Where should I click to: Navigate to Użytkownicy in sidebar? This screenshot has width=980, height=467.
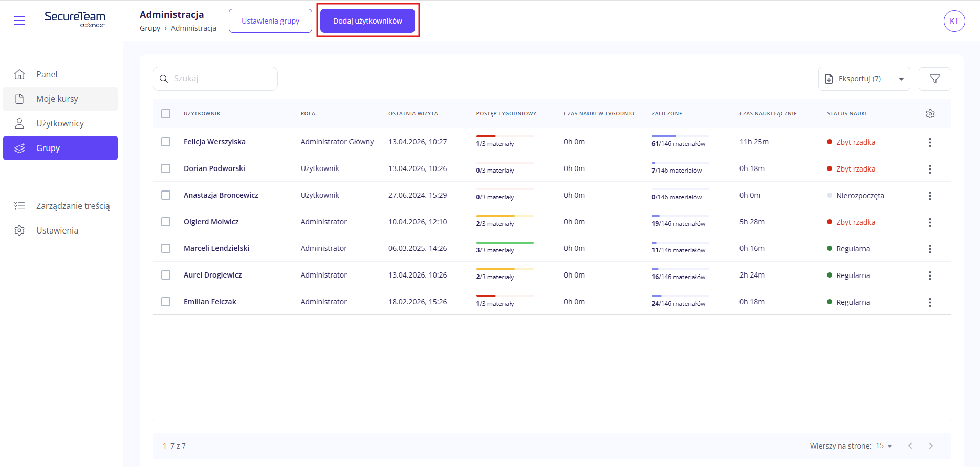(x=60, y=123)
